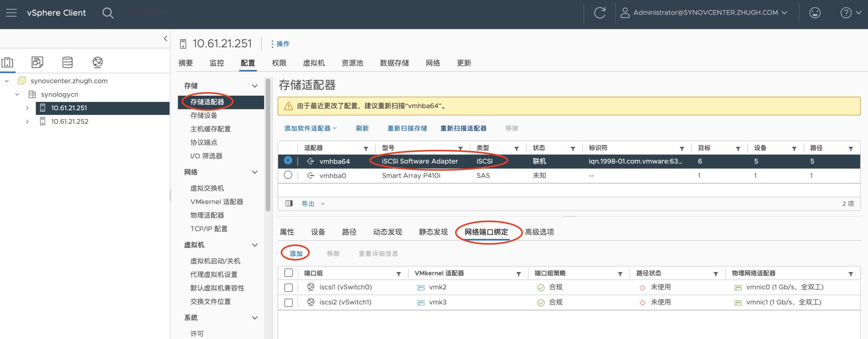Viewport: 868px width, 339px height.
Task: Select the vmhba0 adapter radio button
Action: (288, 175)
